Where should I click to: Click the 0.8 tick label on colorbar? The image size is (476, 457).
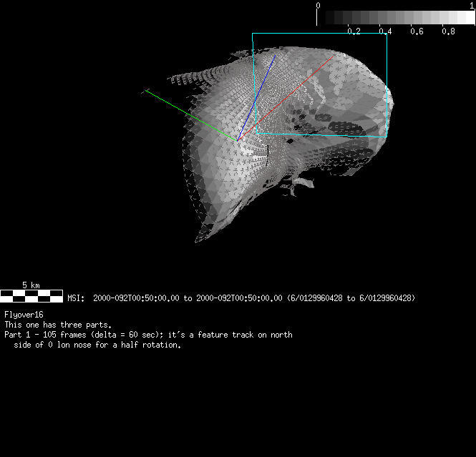(448, 31)
